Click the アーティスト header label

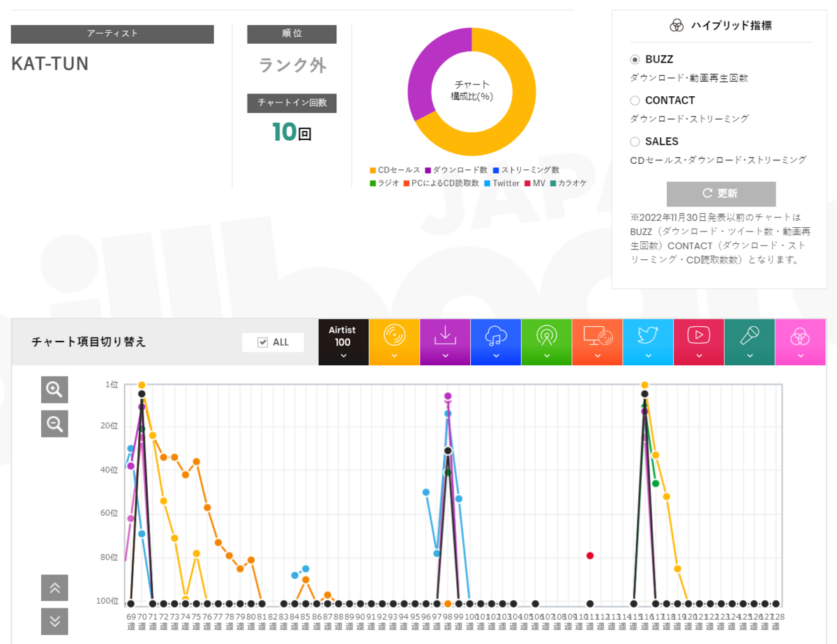[112, 34]
